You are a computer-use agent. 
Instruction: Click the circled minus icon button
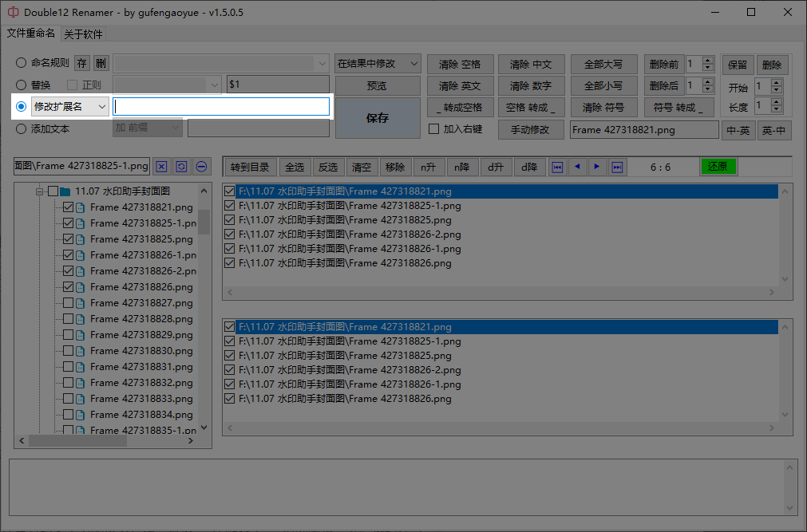point(201,167)
